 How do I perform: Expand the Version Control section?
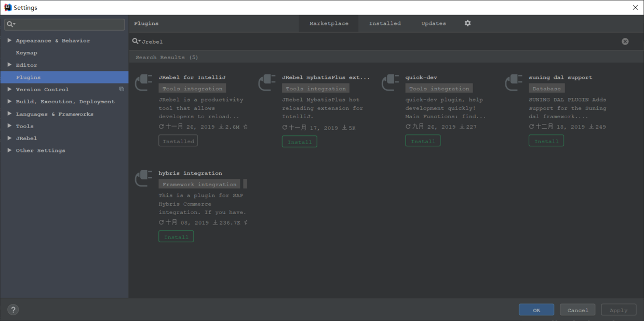(x=9, y=89)
